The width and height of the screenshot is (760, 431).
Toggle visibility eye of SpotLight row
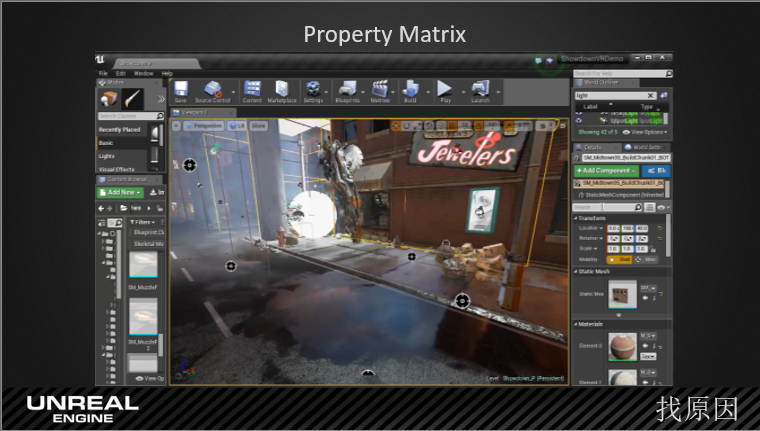579,120
